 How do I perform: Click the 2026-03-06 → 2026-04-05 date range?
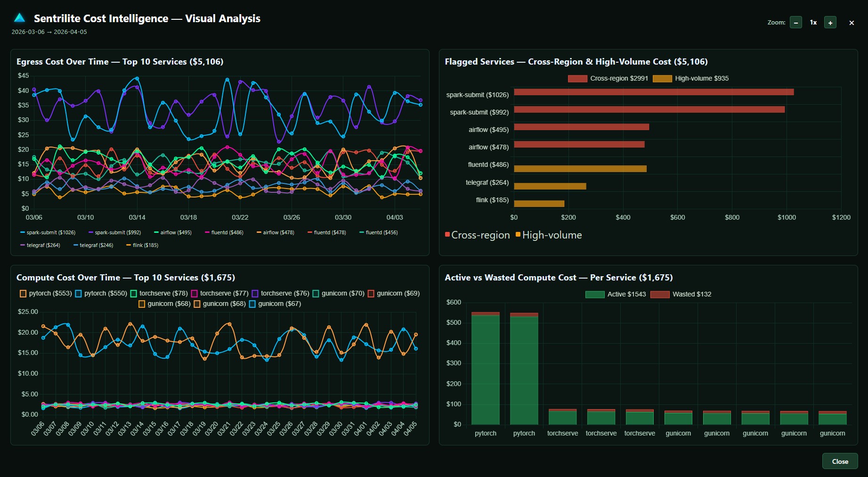click(49, 32)
